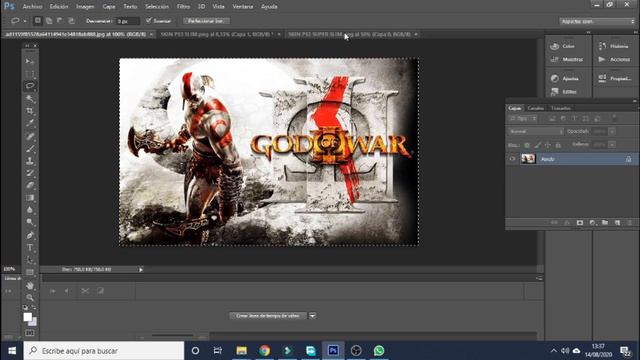The height and width of the screenshot is (360, 640).
Task: Open video timeline type dropdown arrow
Action: [x=312, y=316]
